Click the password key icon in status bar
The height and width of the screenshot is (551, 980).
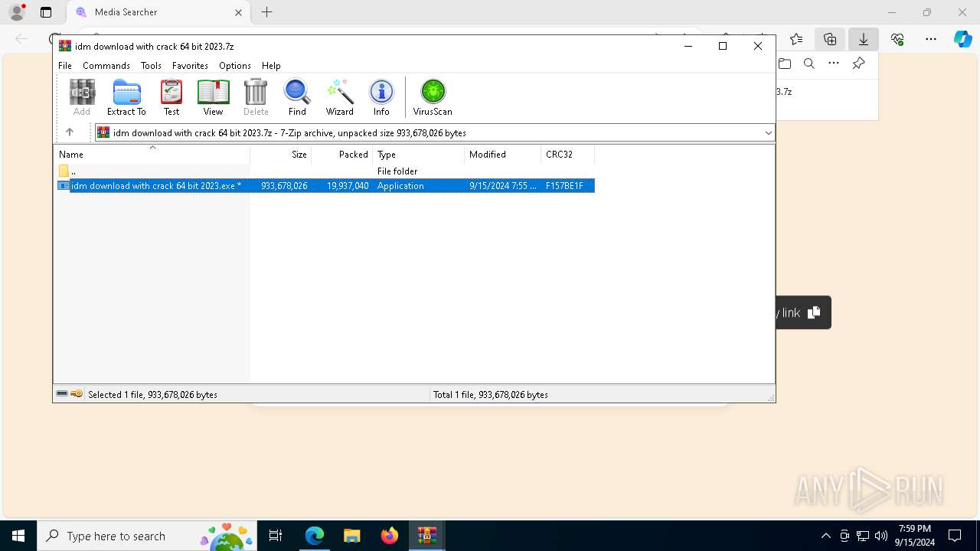pyautogui.click(x=77, y=394)
